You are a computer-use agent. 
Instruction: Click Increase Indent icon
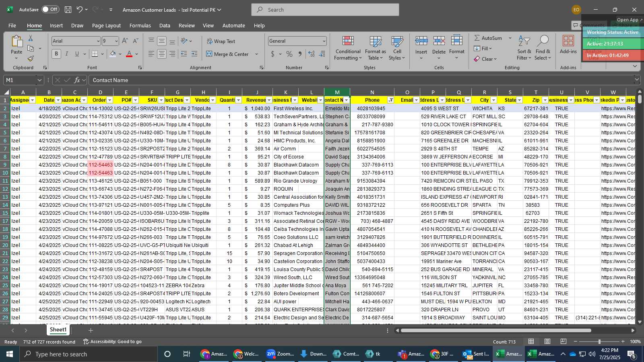coord(194,53)
